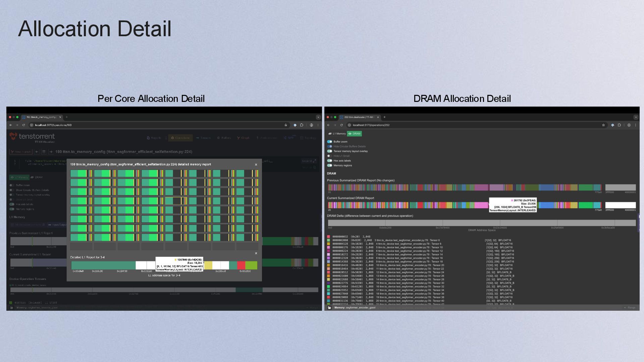Toggle Memory regions switch in DRAM view
The height and width of the screenshot is (362, 644).
pos(330,165)
